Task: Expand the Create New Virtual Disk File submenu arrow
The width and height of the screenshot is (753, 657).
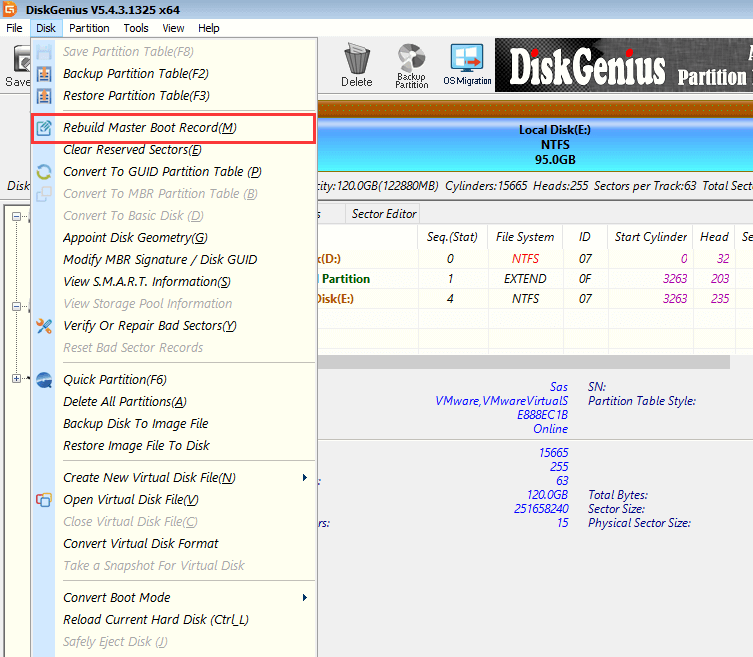Action: (x=305, y=478)
